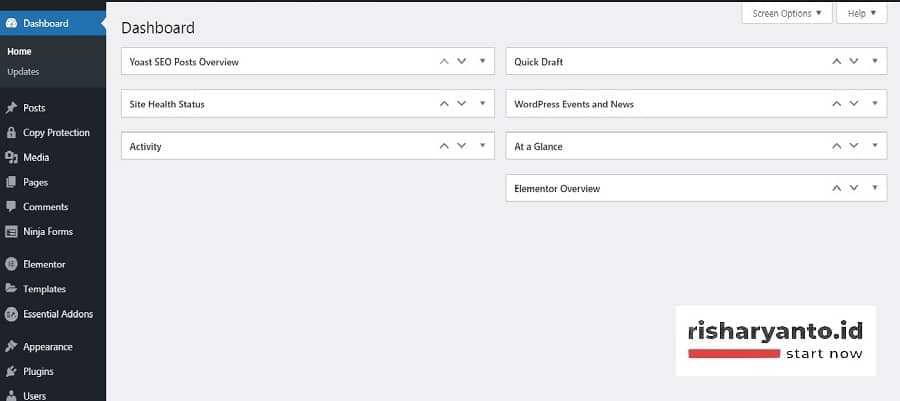The height and width of the screenshot is (401, 900).
Task: Click the Templates folder icon
Action: tap(11, 289)
